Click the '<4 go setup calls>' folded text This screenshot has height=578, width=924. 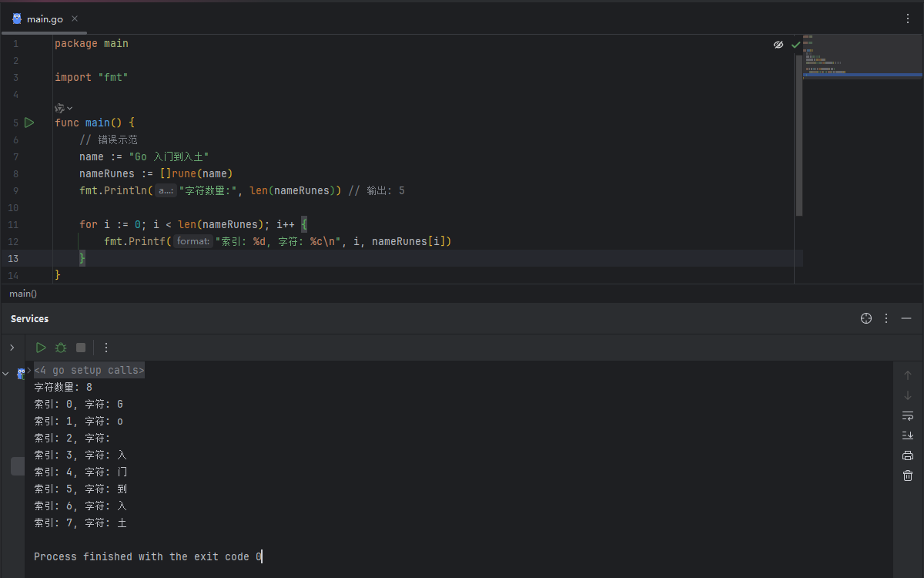tap(89, 371)
